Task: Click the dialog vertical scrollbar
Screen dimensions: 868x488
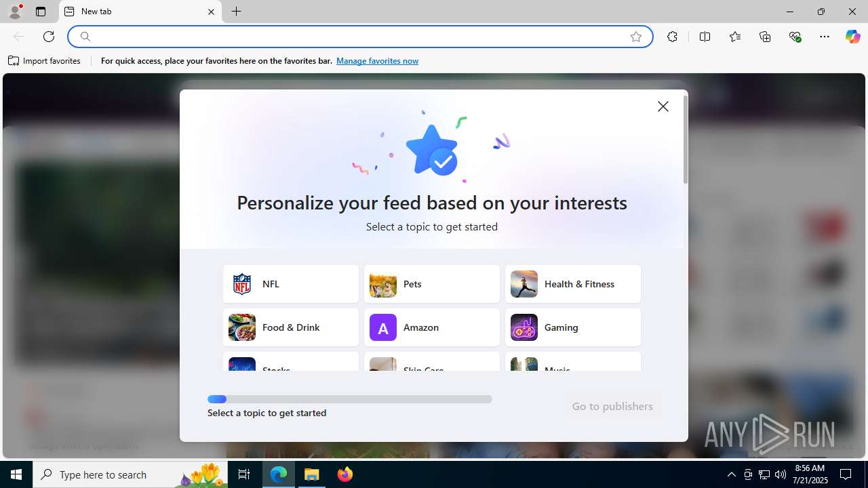Action: [686, 140]
